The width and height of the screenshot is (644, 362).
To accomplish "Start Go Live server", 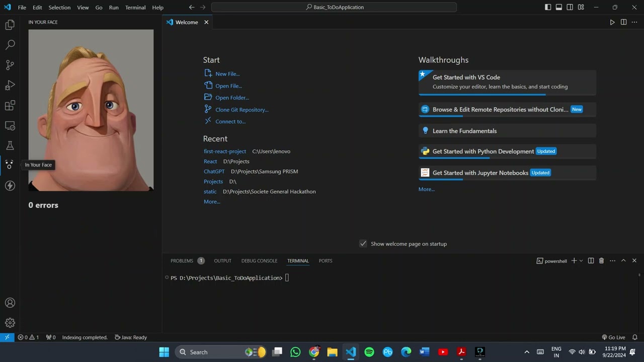I will point(613,337).
